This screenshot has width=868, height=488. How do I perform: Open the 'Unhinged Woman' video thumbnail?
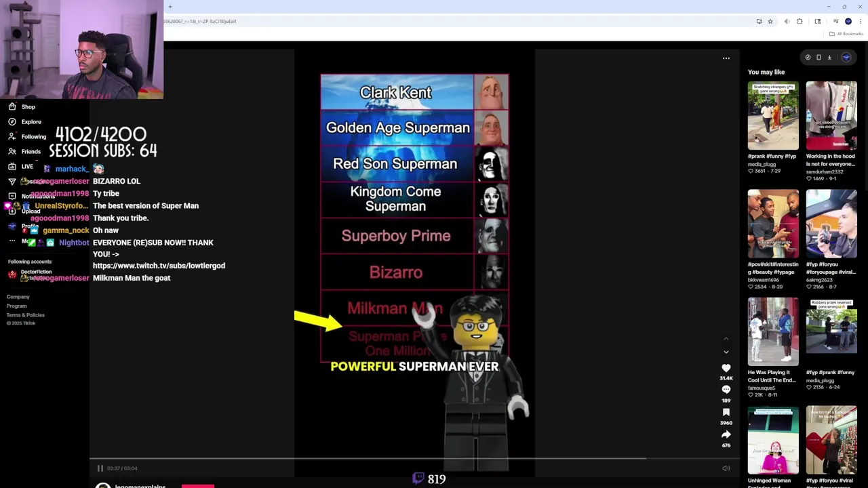(x=773, y=440)
